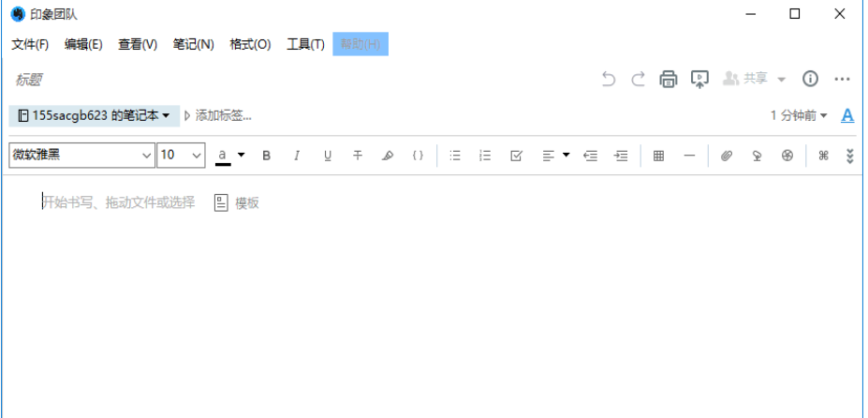This screenshot has height=418, width=868.
Task: Click the template document icon beside 模板
Action: [x=221, y=202]
